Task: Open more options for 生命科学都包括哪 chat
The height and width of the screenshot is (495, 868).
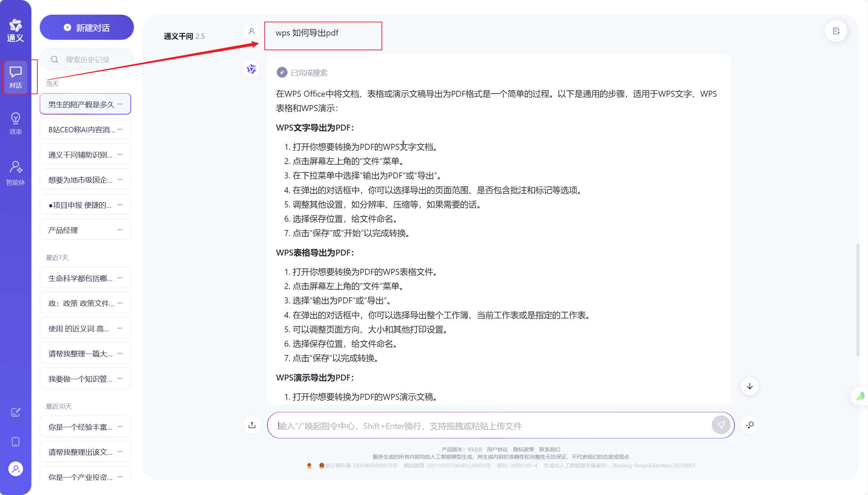Action: [x=120, y=278]
